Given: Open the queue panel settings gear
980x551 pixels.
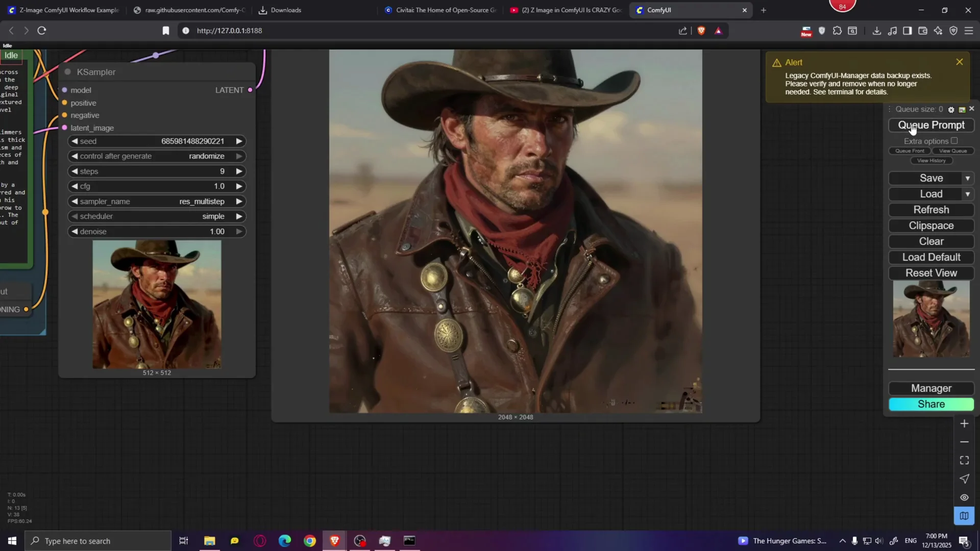Looking at the screenshot, I should (x=951, y=110).
